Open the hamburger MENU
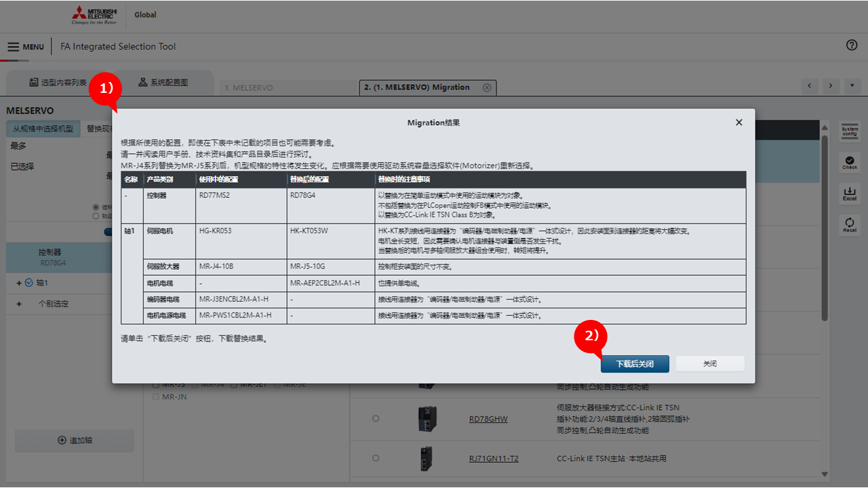 [x=26, y=47]
